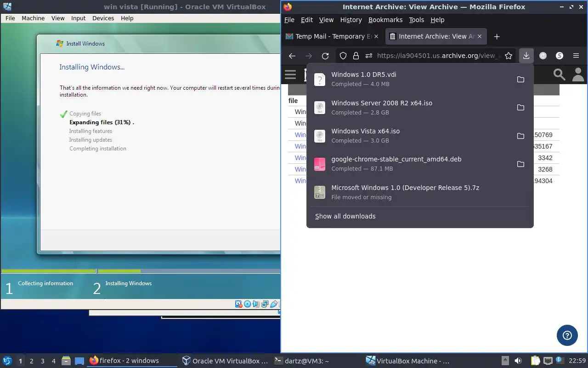The width and height of the screenshot is (588, 368).
Task: Open Firefox Bookmarks menu
Action: [x=385, y=20]
